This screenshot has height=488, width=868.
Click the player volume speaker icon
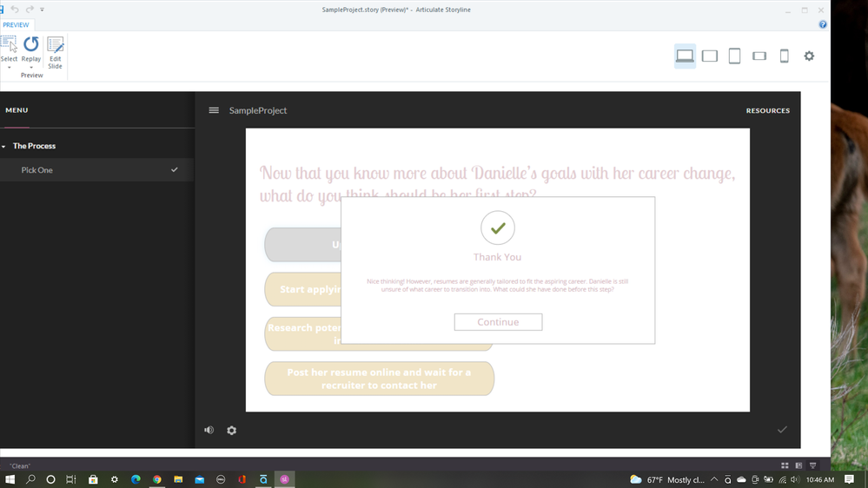point(209,430)
